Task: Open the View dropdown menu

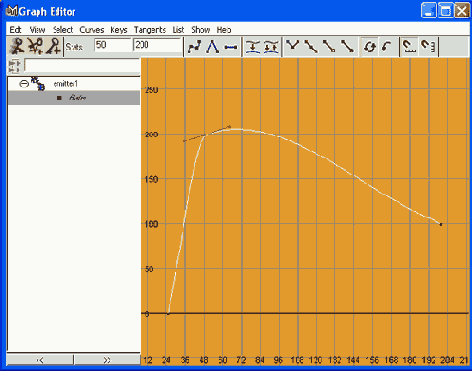Action: coord(37,30)
